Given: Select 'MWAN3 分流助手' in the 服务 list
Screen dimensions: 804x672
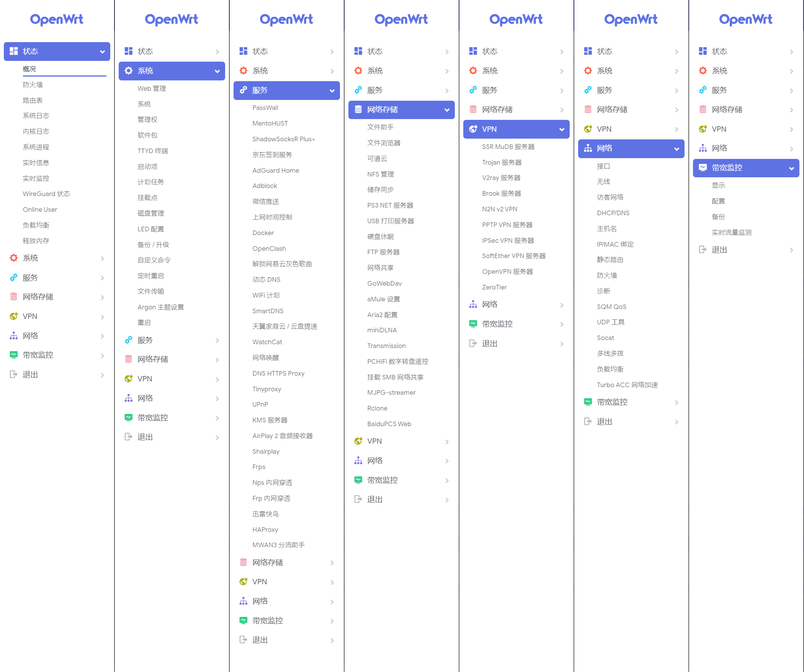Looking at the screenshot, I should coord(279,545).
